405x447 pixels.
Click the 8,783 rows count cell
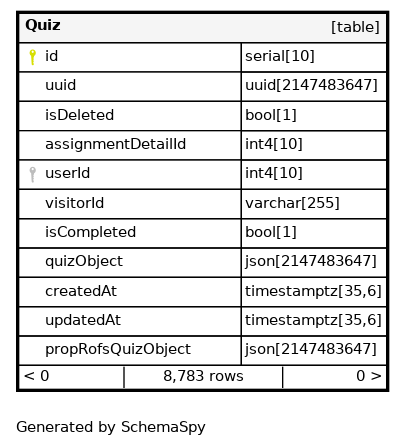click(203, 377)
